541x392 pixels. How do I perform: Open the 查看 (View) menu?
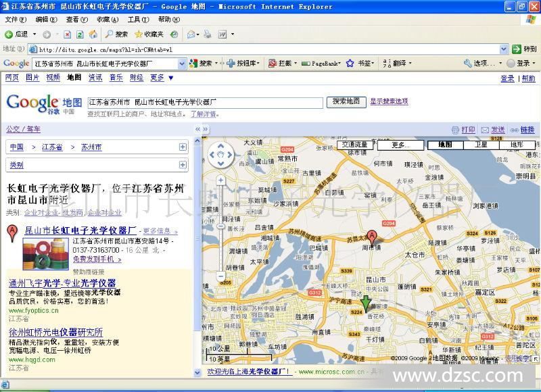coord(77,20)
